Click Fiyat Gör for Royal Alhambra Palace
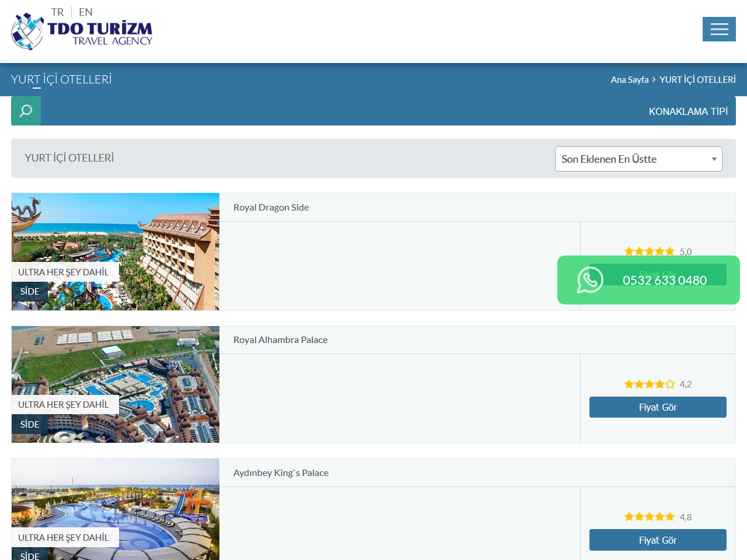Screen dimensions: 747x560 pyautogui.click(x=658, y=407)
